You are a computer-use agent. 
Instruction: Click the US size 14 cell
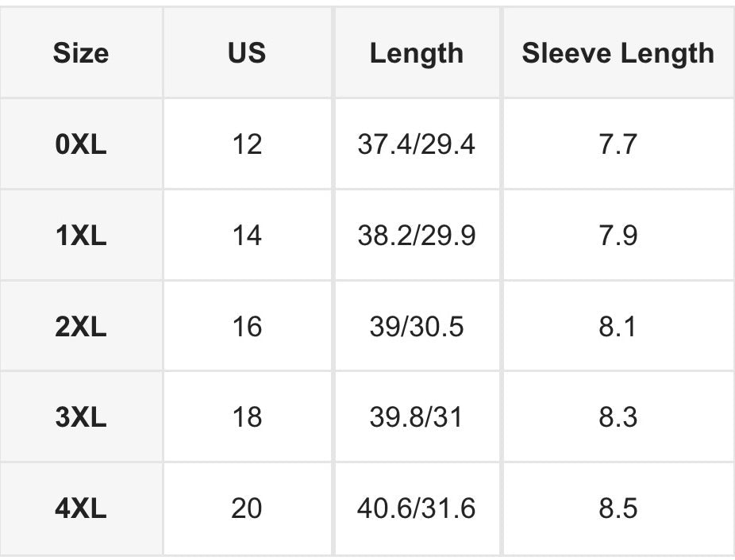247,235
